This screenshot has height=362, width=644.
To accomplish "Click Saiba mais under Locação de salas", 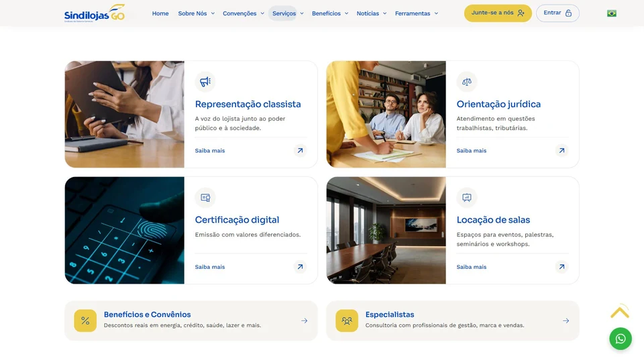I will tap(472, 267).
